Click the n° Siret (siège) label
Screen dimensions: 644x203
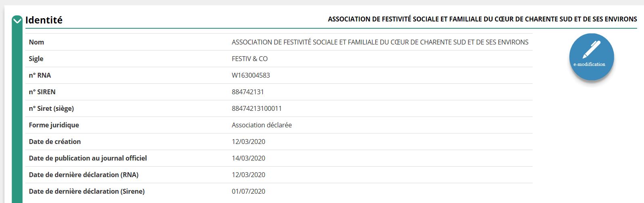point(51,108)
